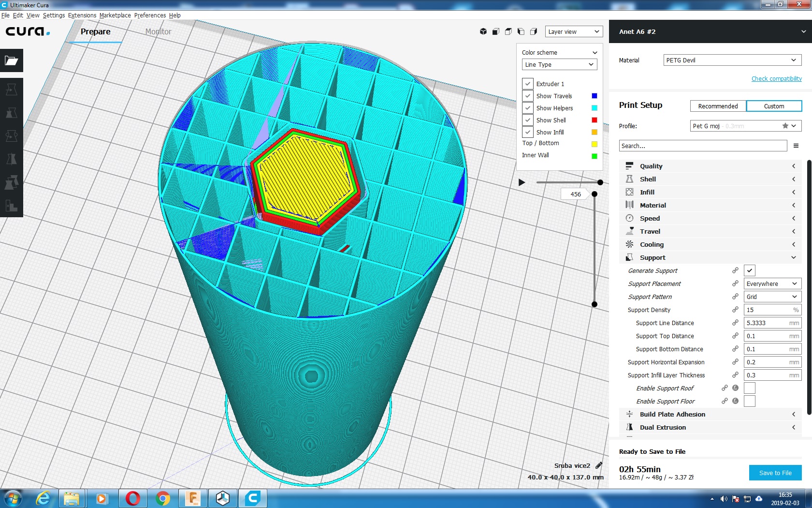
Task: Click the pencil icon to rename Sruba vice2
Action: (599, 465)
